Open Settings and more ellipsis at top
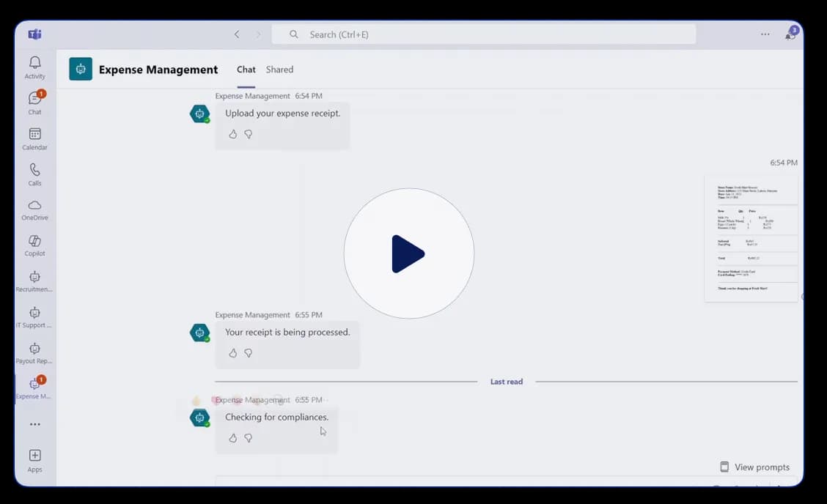This screenshot has height=504, width=827. pos(765,34)
